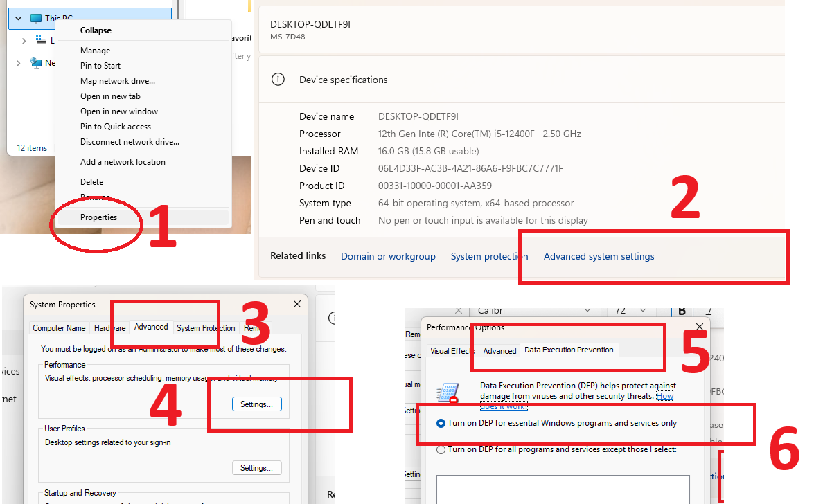Screen dimensions: 832x504
Task: Click the Network icon in the tree
Action: click(36, 63)
